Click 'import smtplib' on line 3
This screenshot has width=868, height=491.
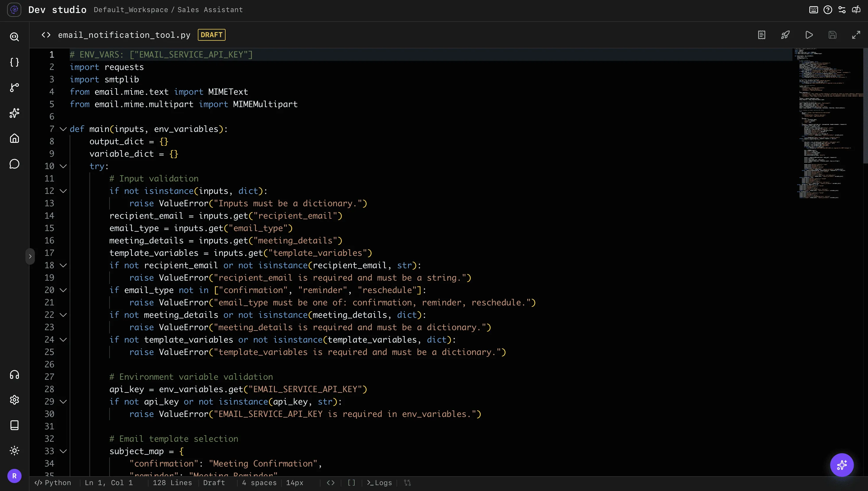click(104, 79)
